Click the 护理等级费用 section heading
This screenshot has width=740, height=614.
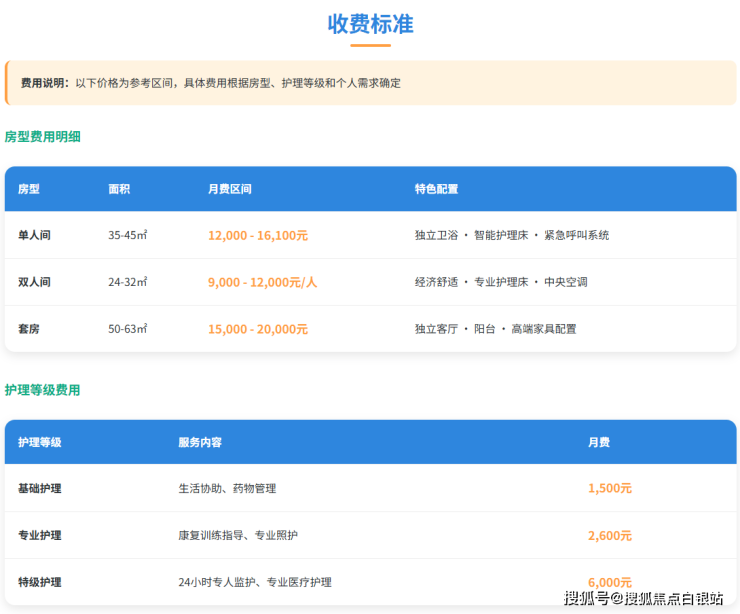point(42,390)
